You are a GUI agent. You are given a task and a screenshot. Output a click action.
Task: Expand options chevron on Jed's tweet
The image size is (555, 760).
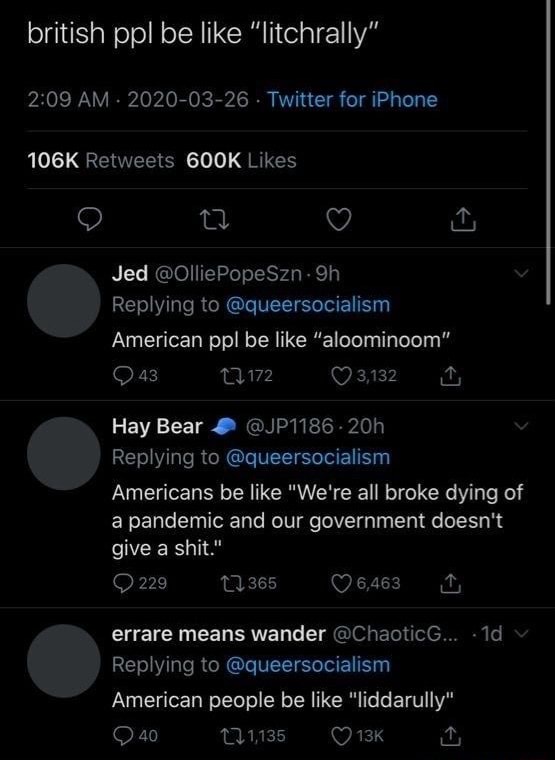(522, 273)
